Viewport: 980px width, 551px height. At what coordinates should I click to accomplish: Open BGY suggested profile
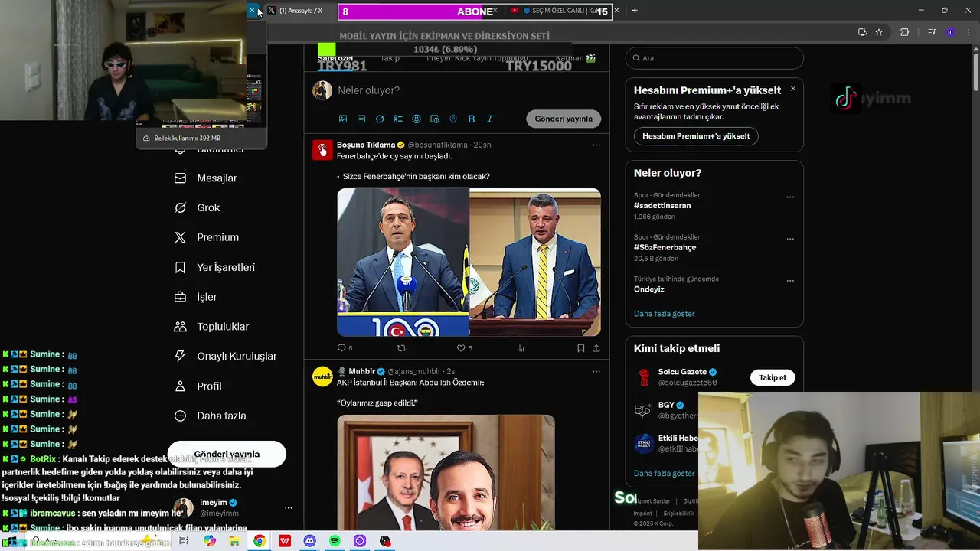tap(666, 405)
